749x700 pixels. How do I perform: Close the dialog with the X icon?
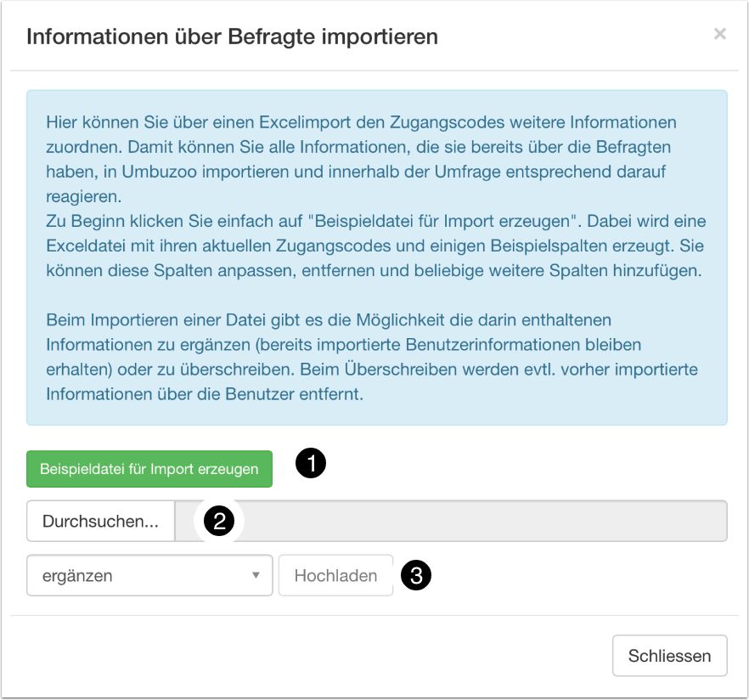pyautogui.click(x=719, y=34)
